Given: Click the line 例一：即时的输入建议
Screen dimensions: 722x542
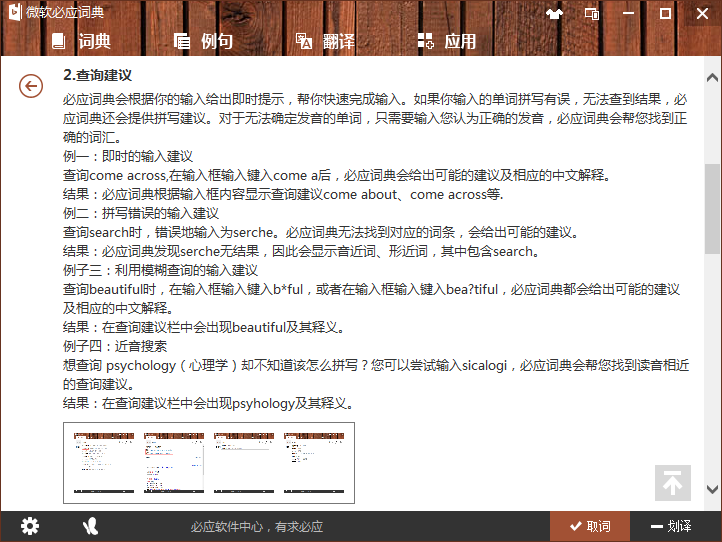Looking at the screenshot, I should click(x=128, y=157).
